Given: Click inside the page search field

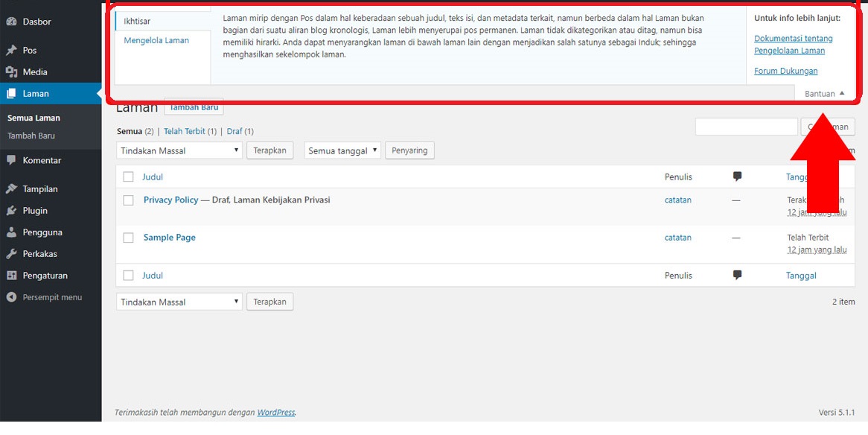Looking at the screenshot, I should [x=746, y=126].
